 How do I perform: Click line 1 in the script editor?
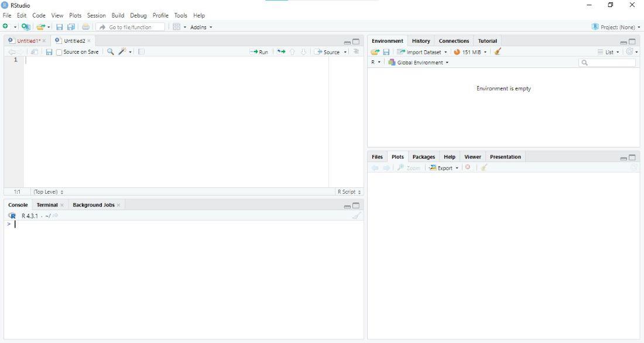177,60
